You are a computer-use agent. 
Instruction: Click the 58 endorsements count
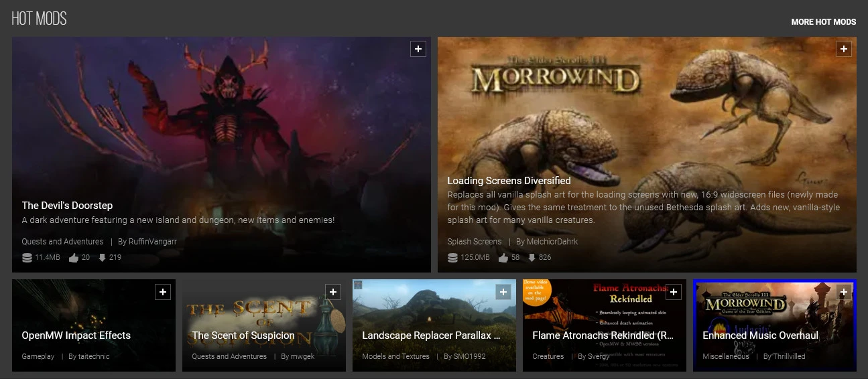[x=515, y=258]
